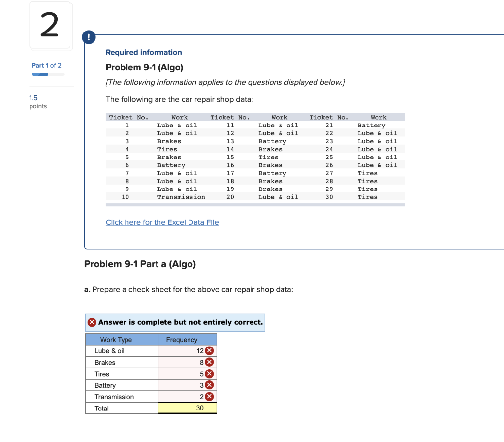Click the X icon in the incorrect-answer banner

pyautogui.click(x=92, y=322)
